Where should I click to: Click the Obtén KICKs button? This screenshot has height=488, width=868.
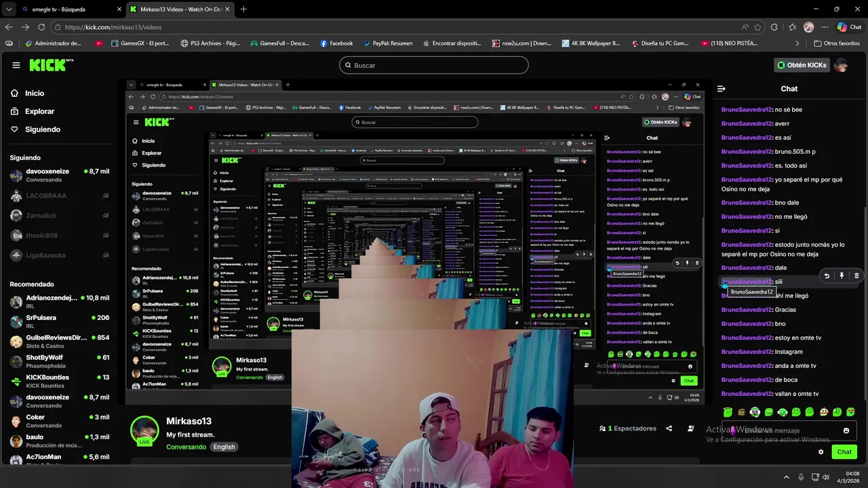point(802,65)
